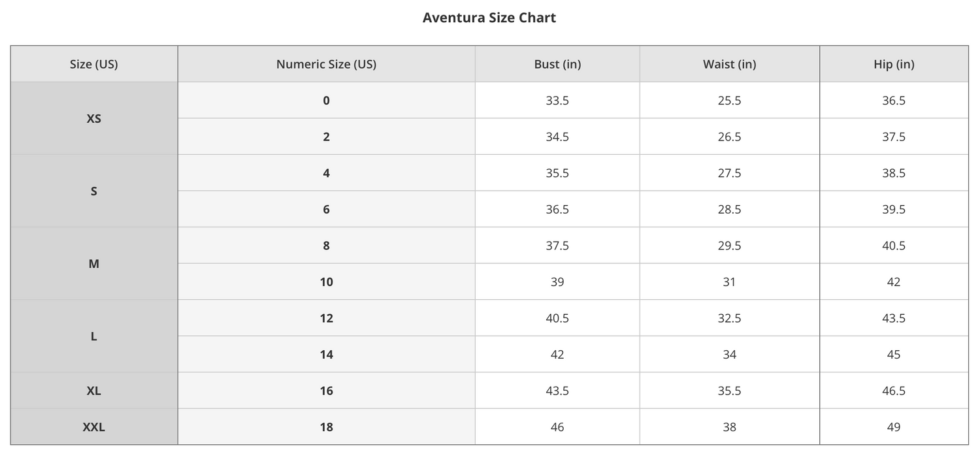Click waist value 38 cell
The width and height of the screenshot is (980, 454).
tap(729, 427)
